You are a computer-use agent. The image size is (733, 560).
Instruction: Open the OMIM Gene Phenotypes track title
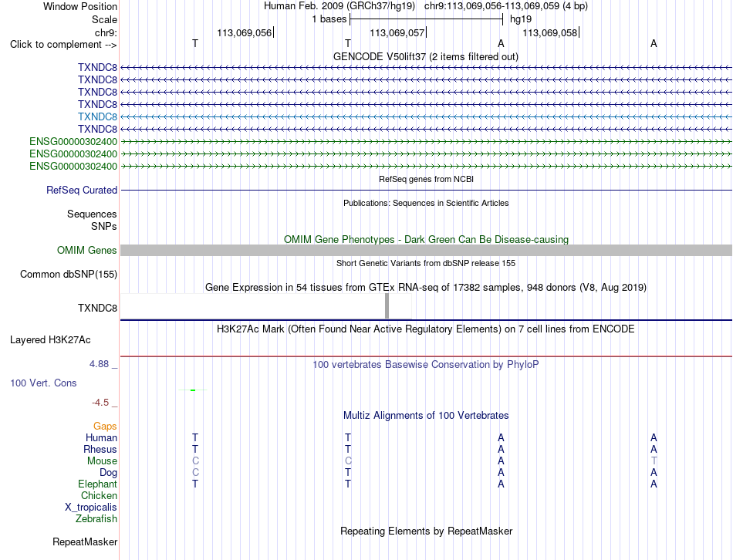tap(426, 239)
